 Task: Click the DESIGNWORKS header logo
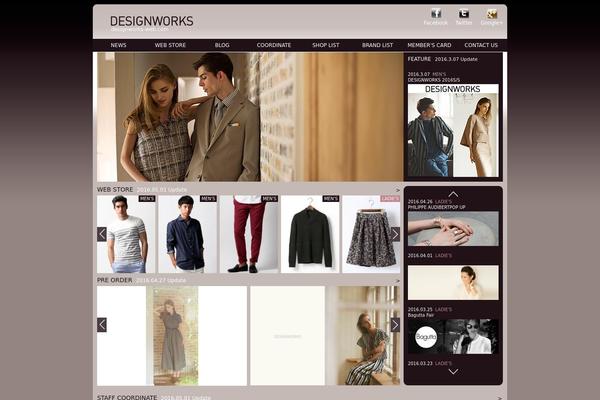pyautogui.click(x=152, y=23)
